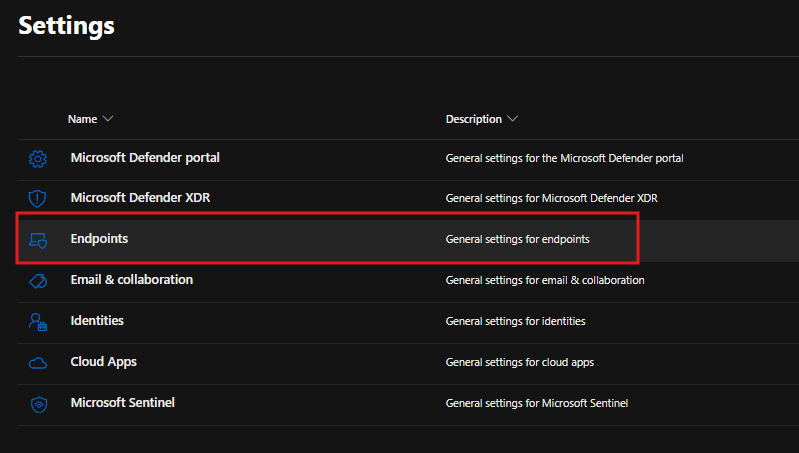Sort by the Name column header
Viewport: 799px width, 453px height.
90,119
